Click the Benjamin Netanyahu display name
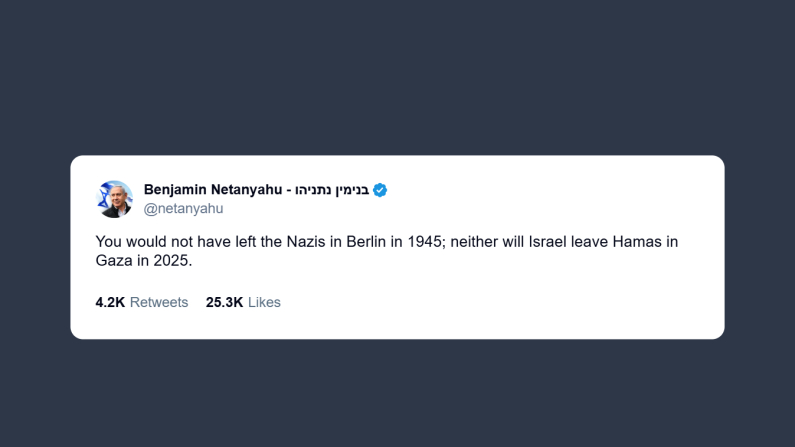This screenshot has height=447, width=795. tap(213, 190)
